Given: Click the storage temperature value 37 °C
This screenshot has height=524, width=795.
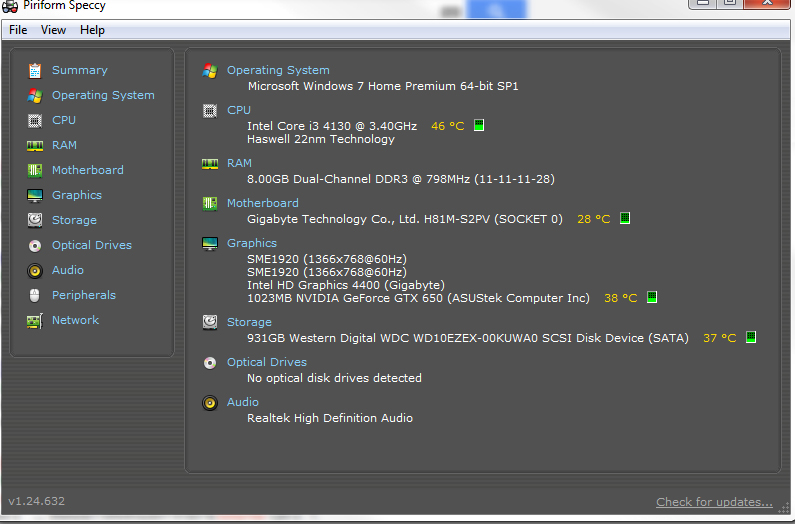Looking at the screenshot, I should coord(719,338).
